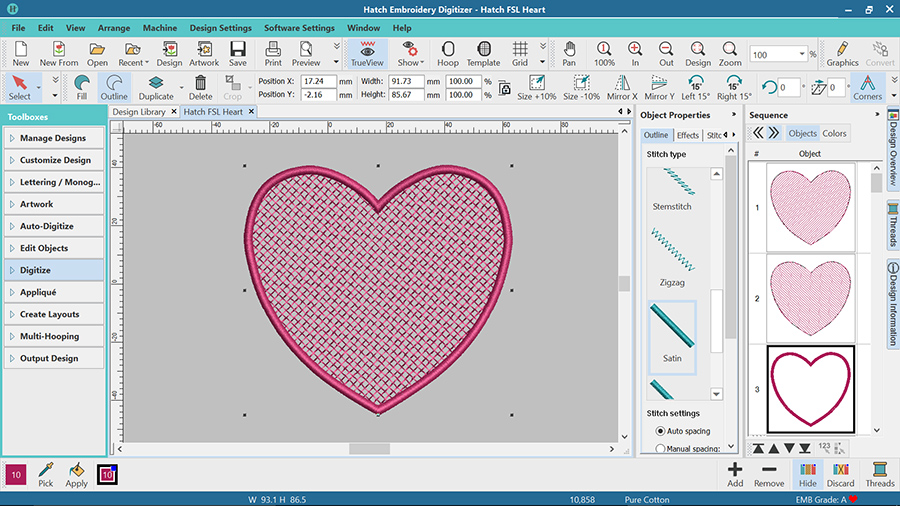Click the Add color button
900x506 pixels.
pos(735,473)
